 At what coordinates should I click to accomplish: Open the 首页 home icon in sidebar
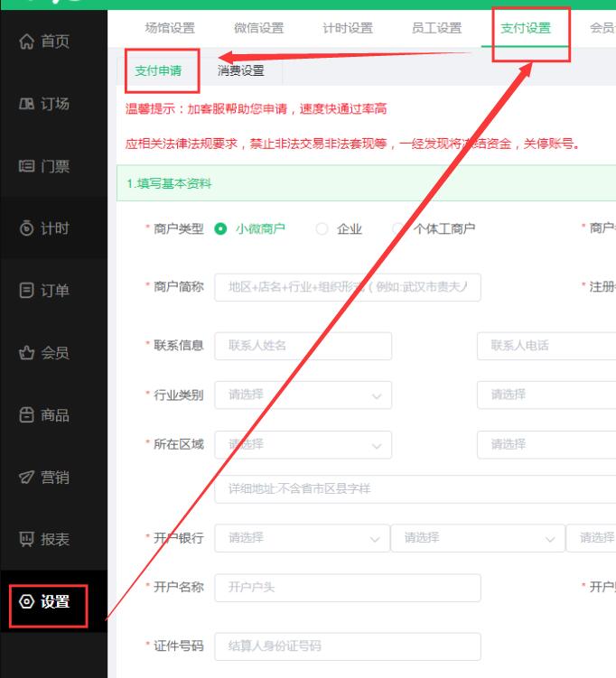tap(26, 42)
